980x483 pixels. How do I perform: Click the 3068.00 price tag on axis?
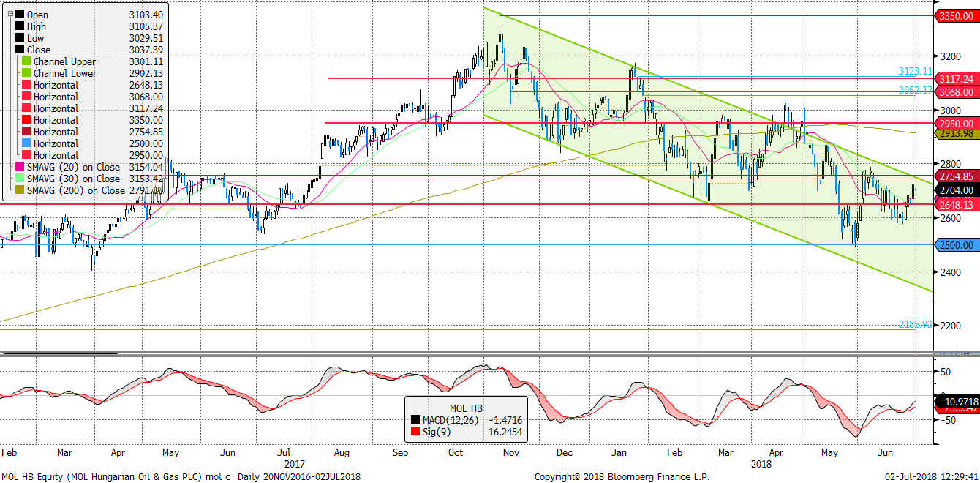[x=957, y=91]
